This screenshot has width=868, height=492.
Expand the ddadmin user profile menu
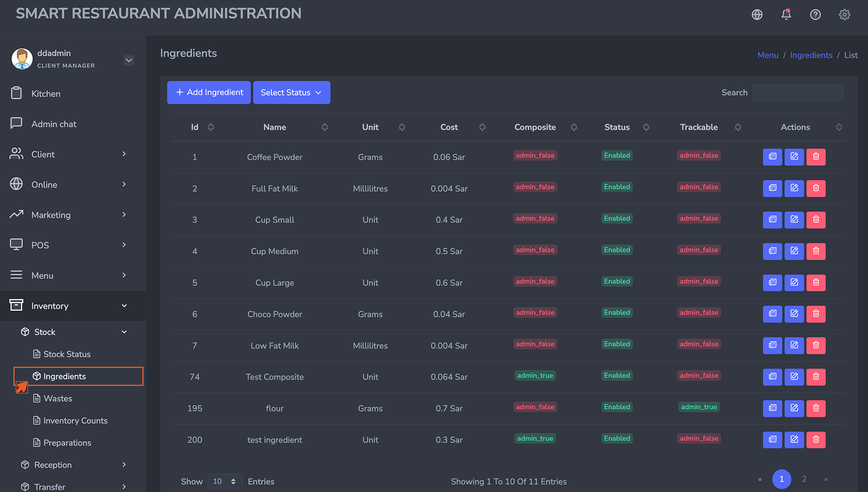point(129,60)
